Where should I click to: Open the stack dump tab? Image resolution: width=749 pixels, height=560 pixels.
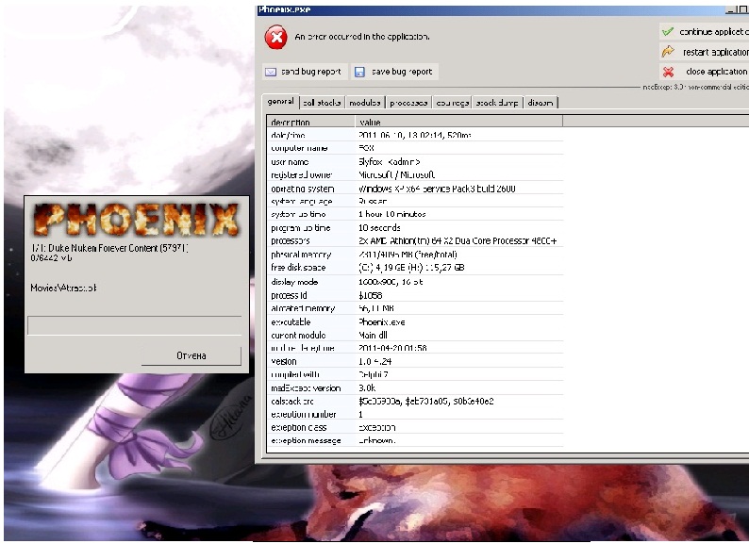click(x=497, y=103)
